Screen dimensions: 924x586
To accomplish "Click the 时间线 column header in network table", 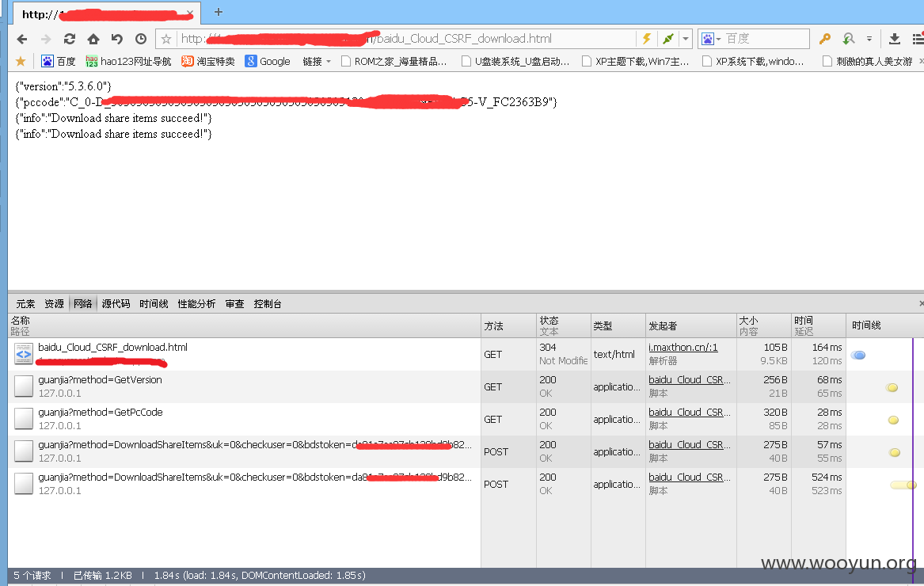I will 884,325.
